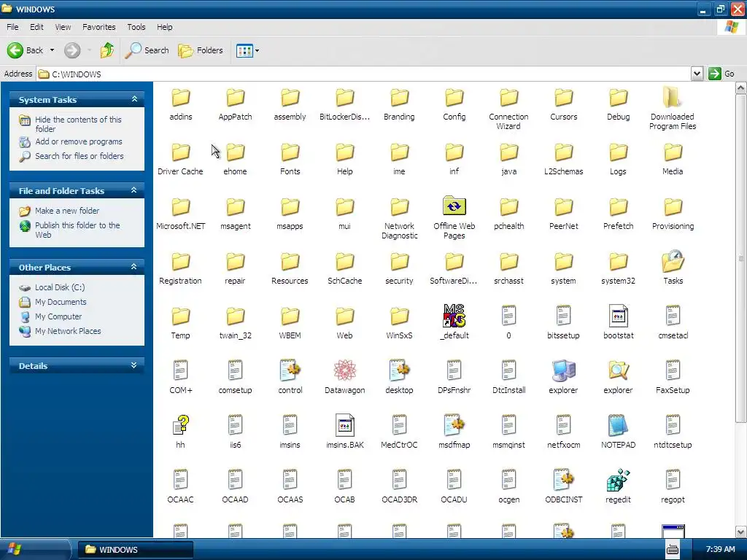Open the _default MS-DOS shortcut icon
Image resolution: width=747 pixels, height=560 pixels.
(454, 316)
